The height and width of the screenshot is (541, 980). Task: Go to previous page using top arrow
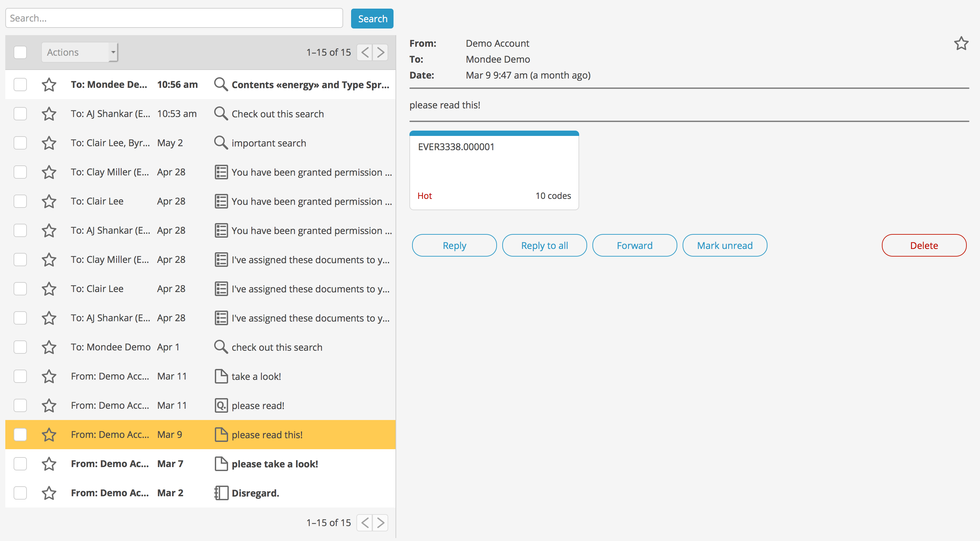[x=364, y=52]
